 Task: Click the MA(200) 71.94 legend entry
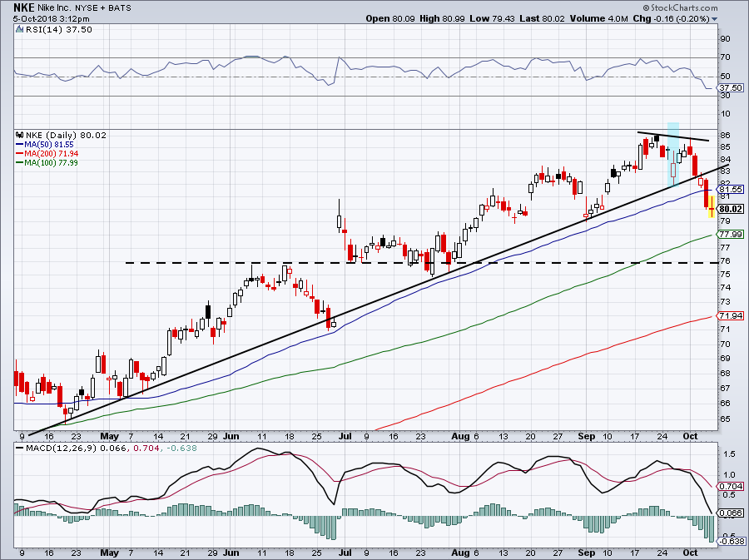pos(47,153)
